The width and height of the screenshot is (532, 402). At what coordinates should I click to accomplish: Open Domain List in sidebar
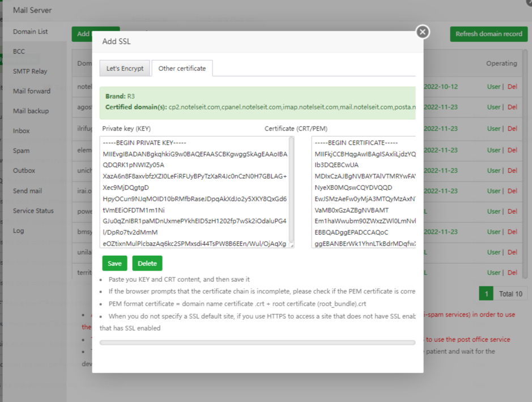click(31, 32)
